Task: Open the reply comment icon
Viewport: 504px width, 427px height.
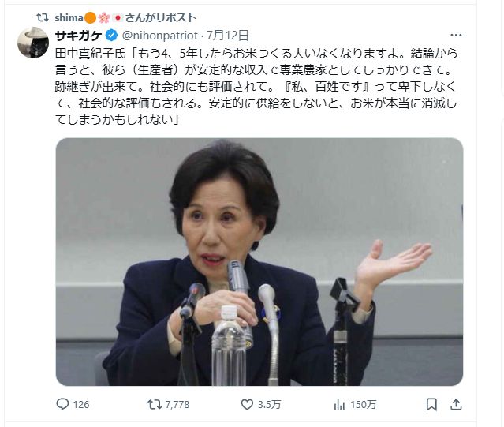Action: (x=62, y=404)
